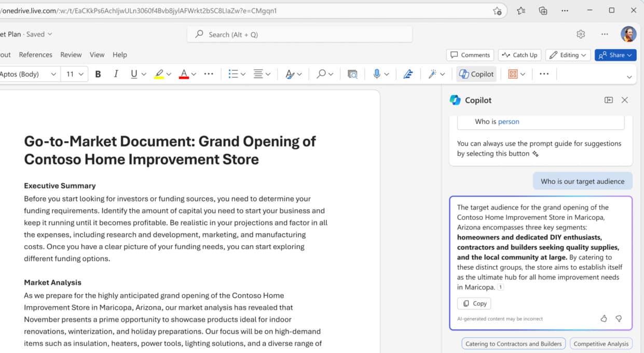Viewport: 644px width, 353px height.
Task: Open the Share button menu
Action: 616,55
